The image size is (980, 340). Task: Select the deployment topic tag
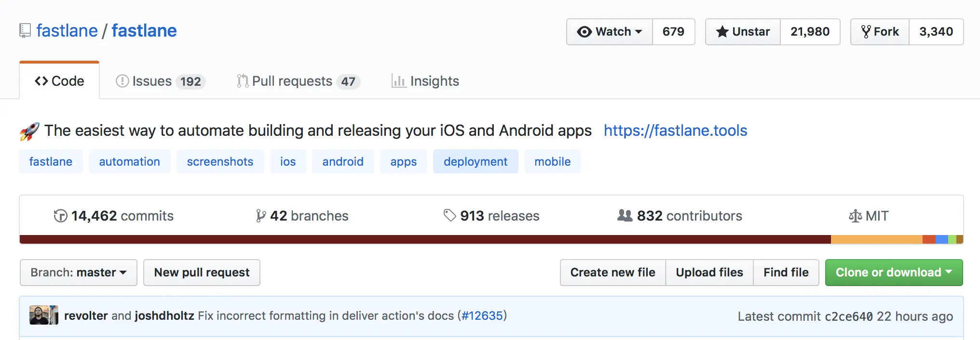tap(475, 161)
